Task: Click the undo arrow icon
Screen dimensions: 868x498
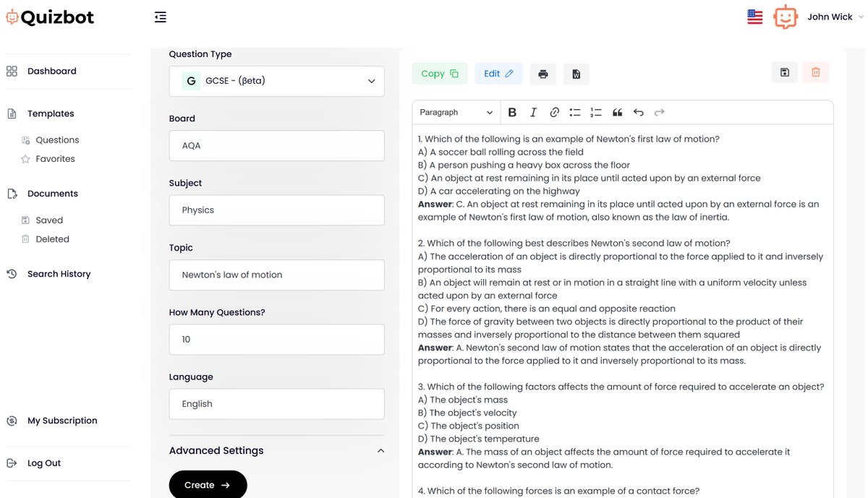Action: click(x=638, y=112)
